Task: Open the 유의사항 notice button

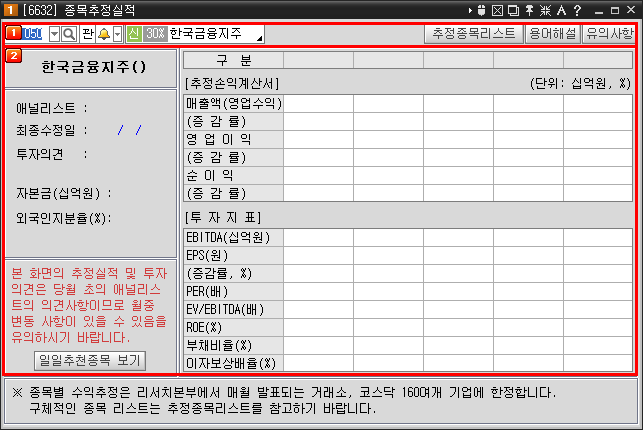Action: (x=610, y=34)
